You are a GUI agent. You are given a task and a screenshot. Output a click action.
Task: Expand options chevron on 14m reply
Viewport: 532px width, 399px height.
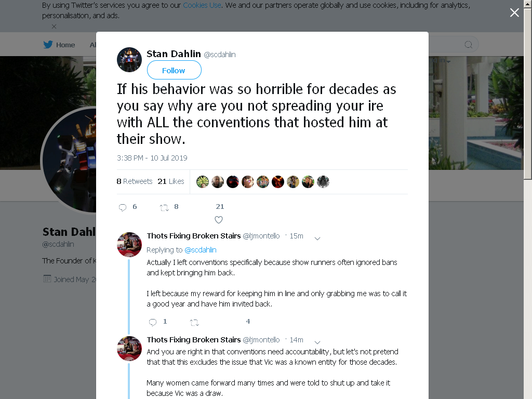click(317, 342)
